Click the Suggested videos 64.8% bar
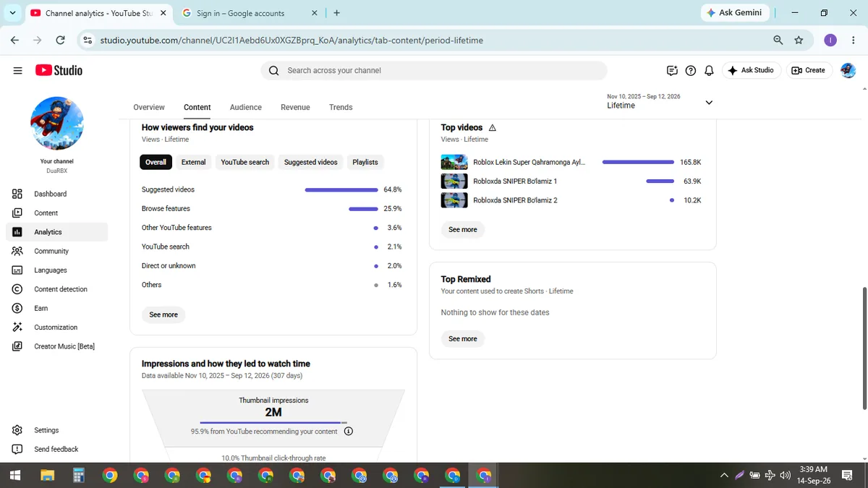This screenshot has height=488, width=868. tap(341, 189)
